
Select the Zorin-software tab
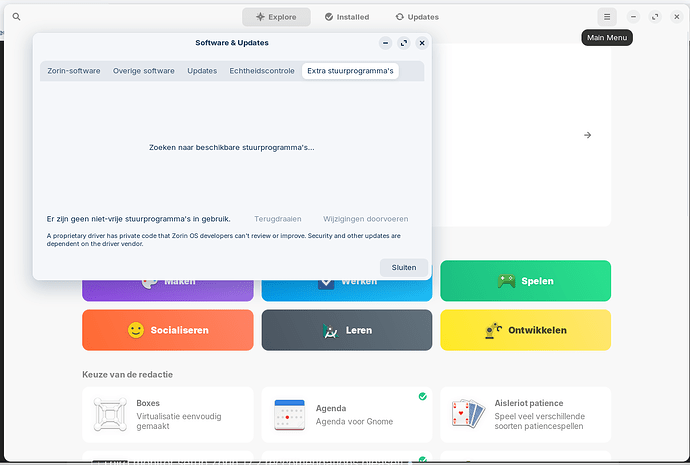click(x=74, y=71)
